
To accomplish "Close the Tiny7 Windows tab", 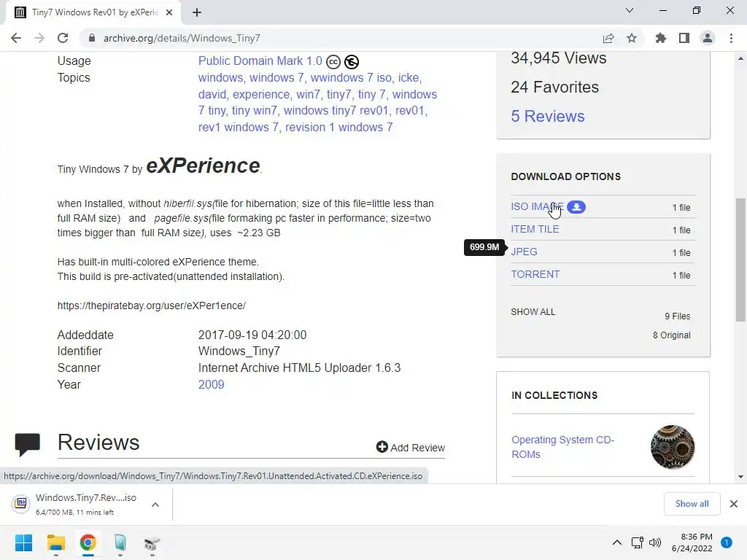I will pos(169,12).
